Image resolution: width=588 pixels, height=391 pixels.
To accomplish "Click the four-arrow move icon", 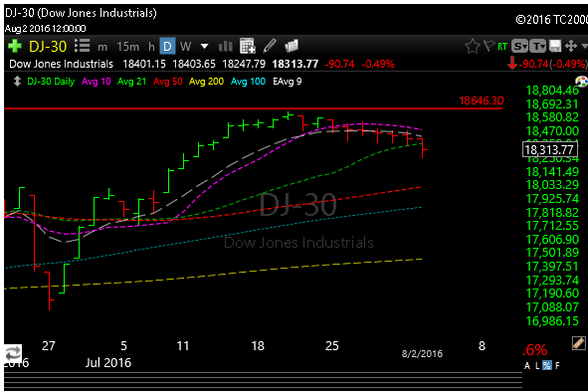I will pos(571,46).
